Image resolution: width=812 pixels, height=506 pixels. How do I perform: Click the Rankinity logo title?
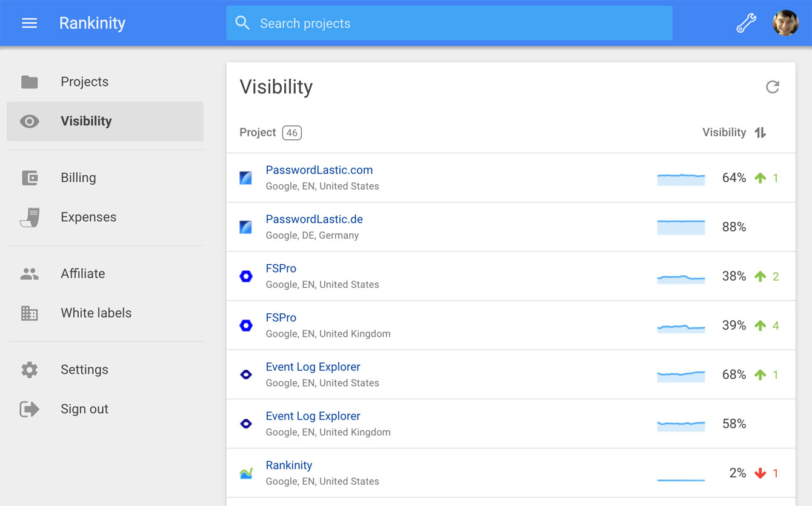click(x=92, y=23)
